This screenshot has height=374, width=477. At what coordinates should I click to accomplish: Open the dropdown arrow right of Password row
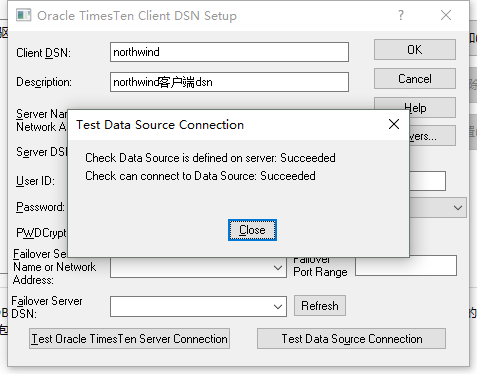click(458, 208)
